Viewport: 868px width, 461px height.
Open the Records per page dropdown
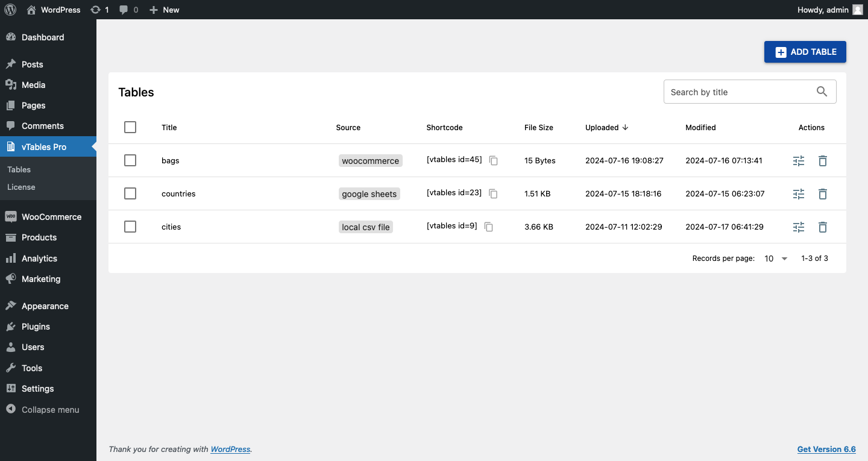pos(776,259)
